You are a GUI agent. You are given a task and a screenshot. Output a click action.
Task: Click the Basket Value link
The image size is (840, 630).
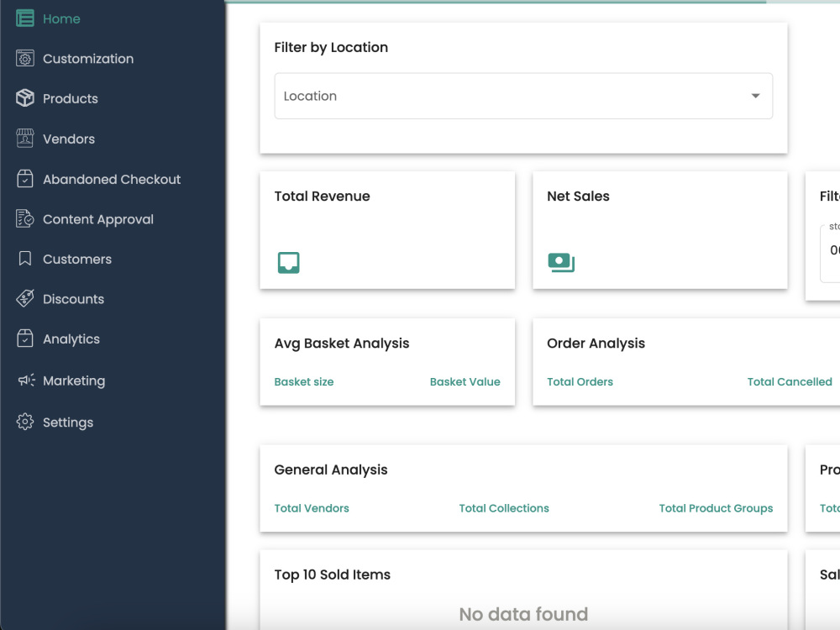(x=465, y=381)
